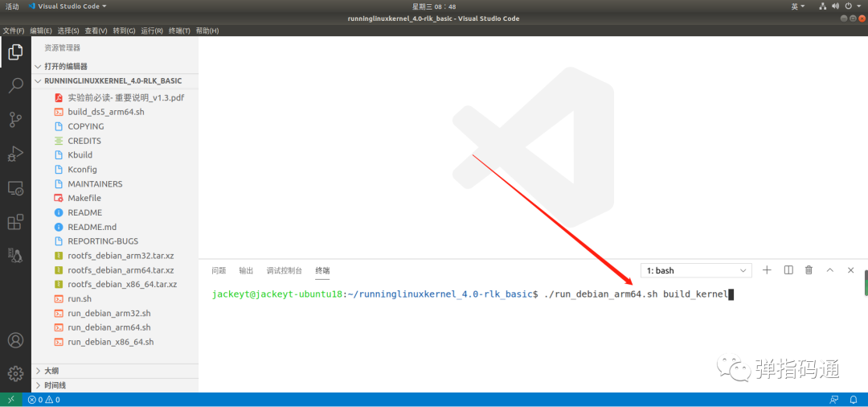Open the Remote Explorer view
This screenshot has height=407, width=868.
tap(15, 188)
